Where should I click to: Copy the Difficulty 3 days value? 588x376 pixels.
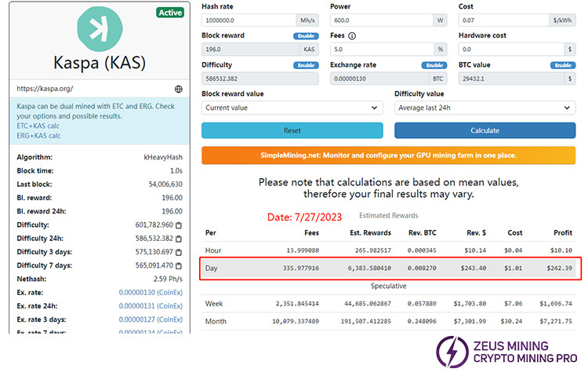click(179, 252)
